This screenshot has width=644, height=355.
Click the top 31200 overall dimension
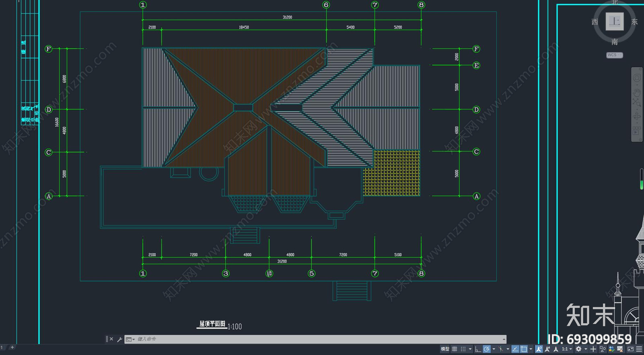point(287,17)
